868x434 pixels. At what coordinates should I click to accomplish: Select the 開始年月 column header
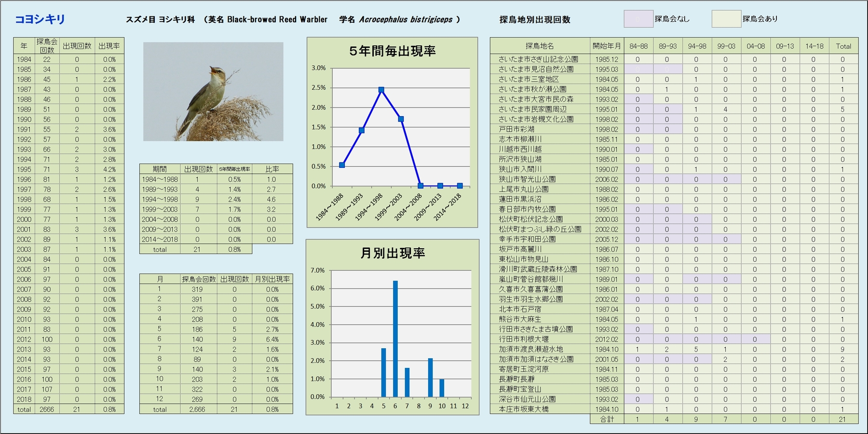[x=607, y=46]
